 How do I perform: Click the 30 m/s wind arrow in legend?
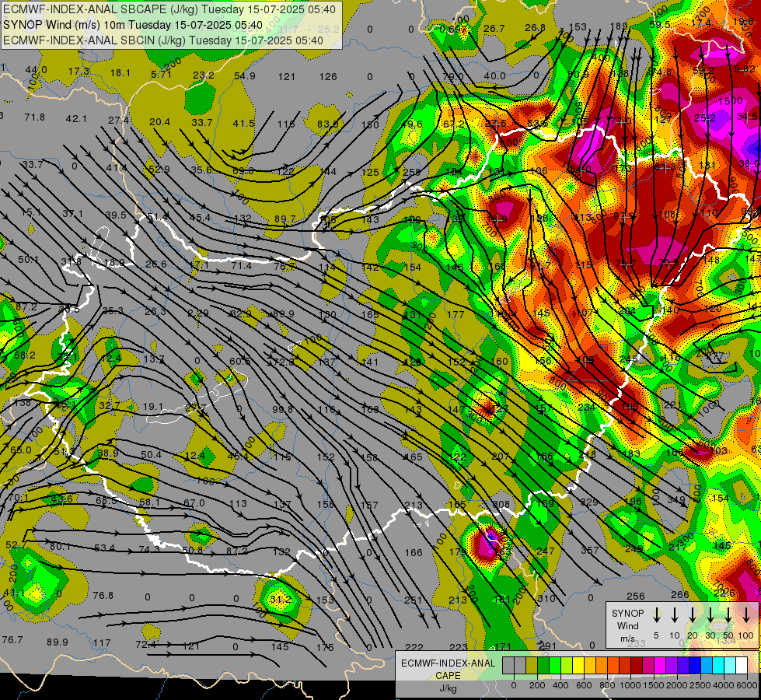(x=710, y=615)
